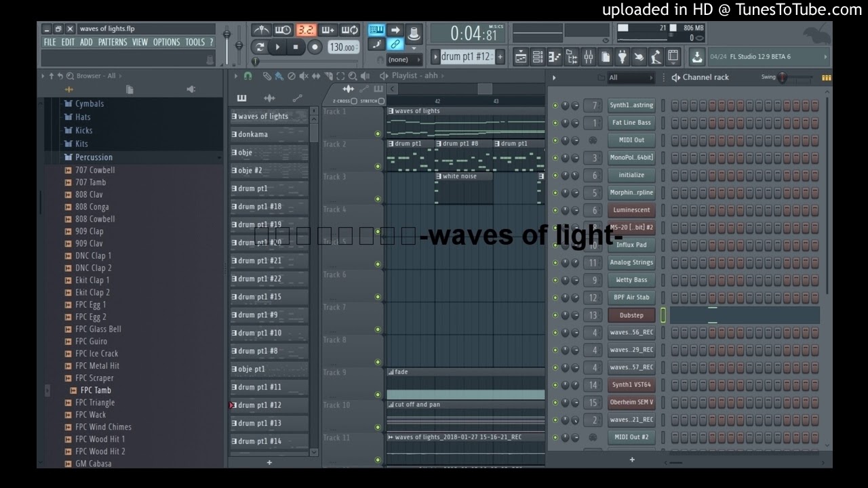Toggle the pattern/song mode switch
Screen dimensions: 868x488
click(259, 47)
